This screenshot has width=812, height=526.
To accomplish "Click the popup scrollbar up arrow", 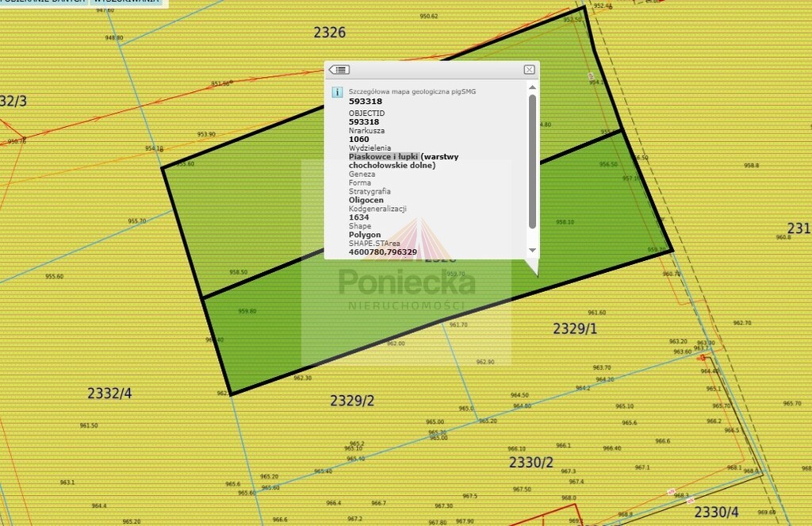I will [532, 88].
